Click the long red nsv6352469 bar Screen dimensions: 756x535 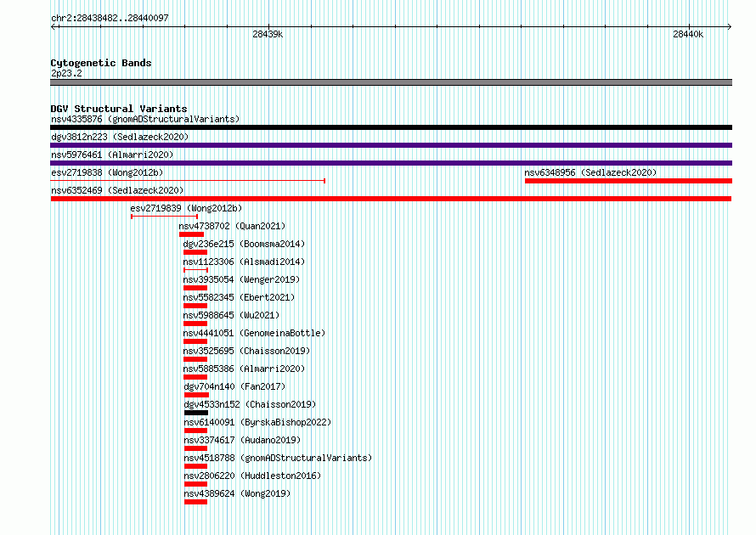click(391, 199)
